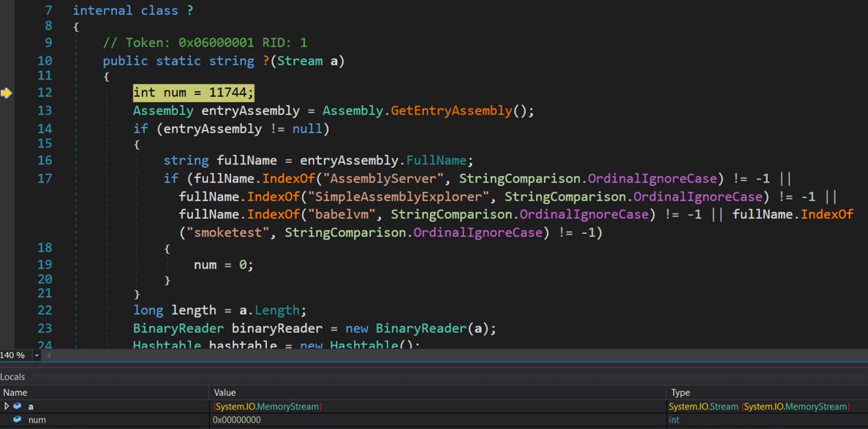
Task: Click the breakpoint gutter beside line 22
Action: click(7, 310)
